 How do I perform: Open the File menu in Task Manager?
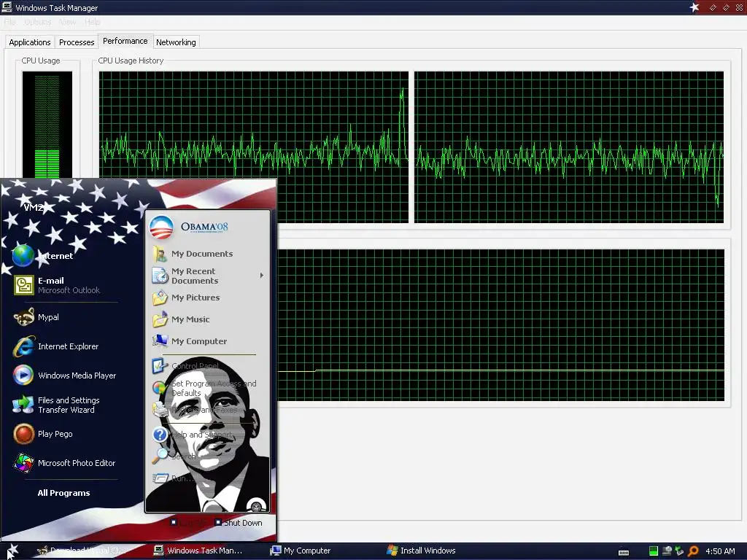(10, 22)
